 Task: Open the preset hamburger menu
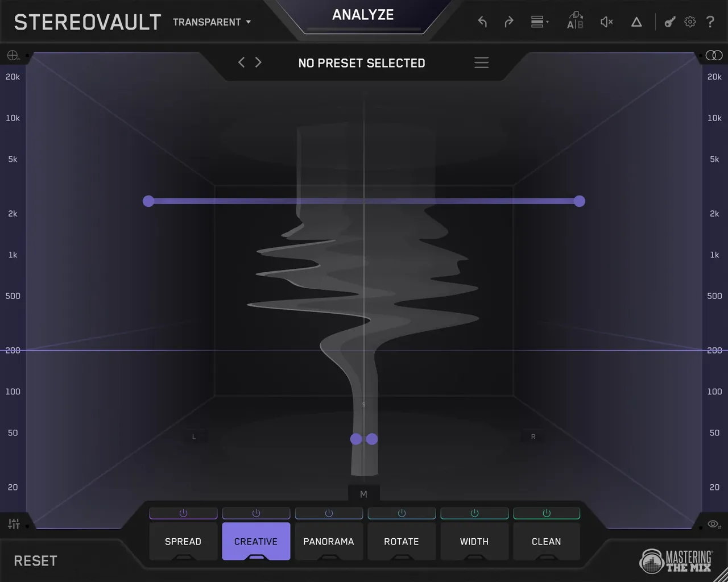(x=481, y=63)
